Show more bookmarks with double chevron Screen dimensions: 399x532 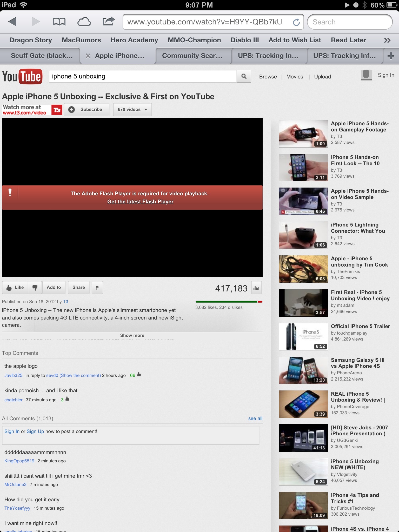pyautogui.click(x=387, y=40)
